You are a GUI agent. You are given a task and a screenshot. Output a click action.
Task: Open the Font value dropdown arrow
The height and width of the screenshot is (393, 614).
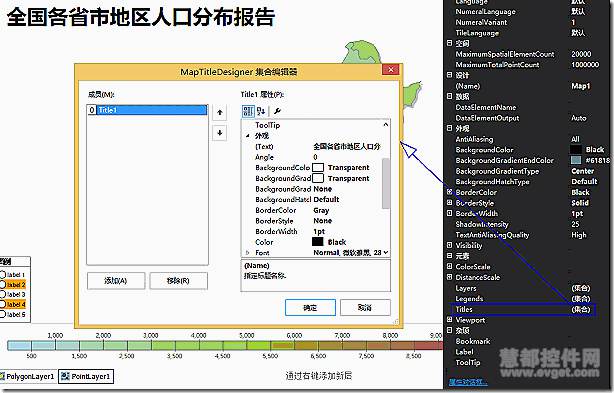click(386, 252)
